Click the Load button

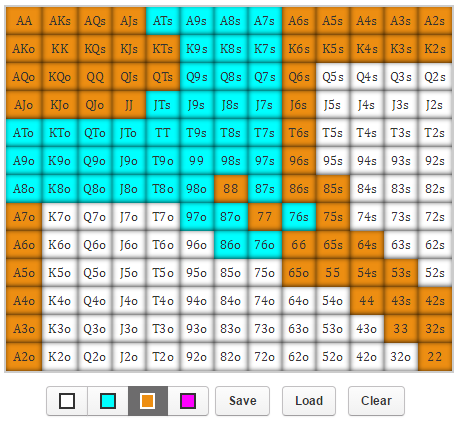click(309, 401)
